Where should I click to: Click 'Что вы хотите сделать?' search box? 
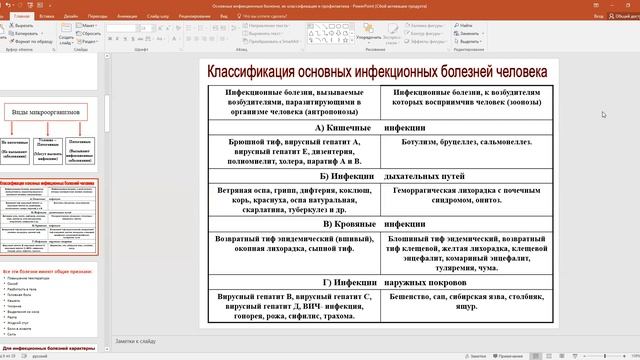(x=262, y=16)
